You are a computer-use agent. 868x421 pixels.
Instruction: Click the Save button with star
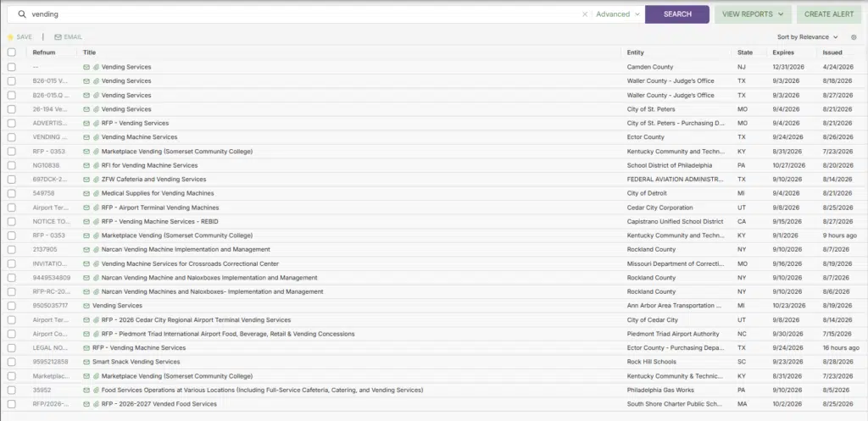coord(19,37)
